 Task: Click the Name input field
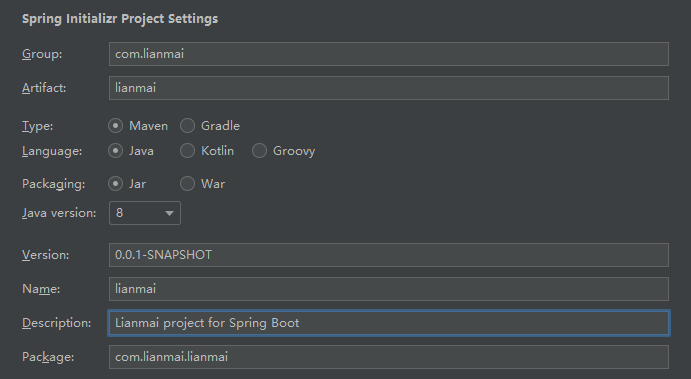pos(389,289)
